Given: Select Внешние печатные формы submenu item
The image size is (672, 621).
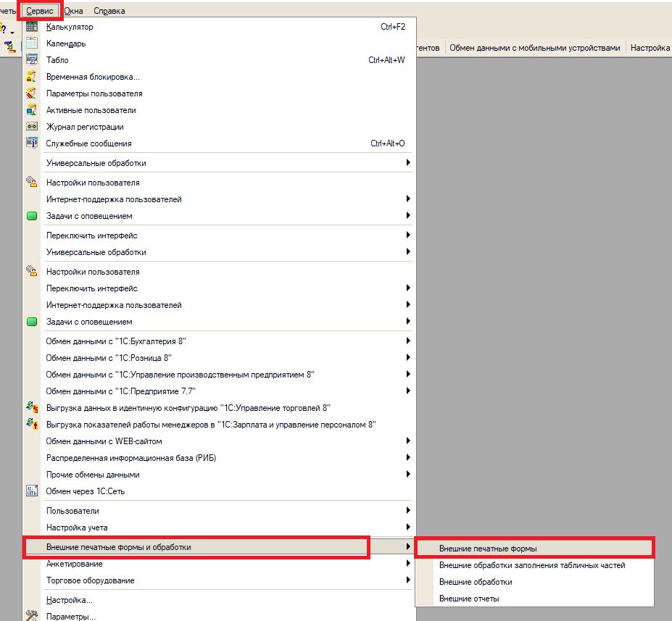Looking at the screenshot, I should [534, 549].
